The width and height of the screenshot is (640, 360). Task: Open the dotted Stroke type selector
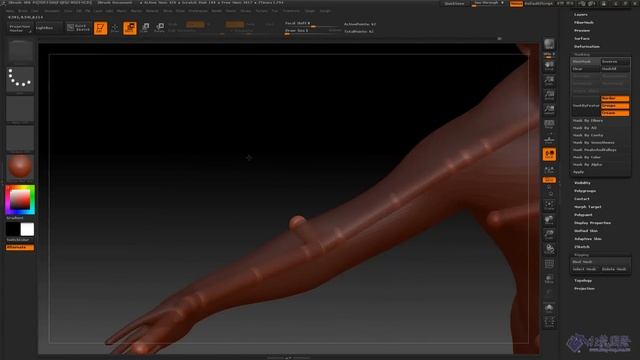[x=20, y=79]
